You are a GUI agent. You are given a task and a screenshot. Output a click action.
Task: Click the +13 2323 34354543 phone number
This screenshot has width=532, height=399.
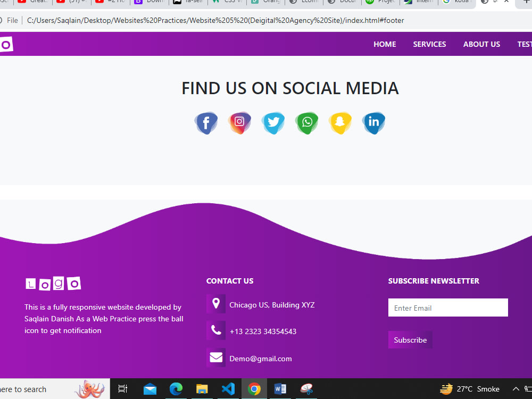click(x=263, y=331)
